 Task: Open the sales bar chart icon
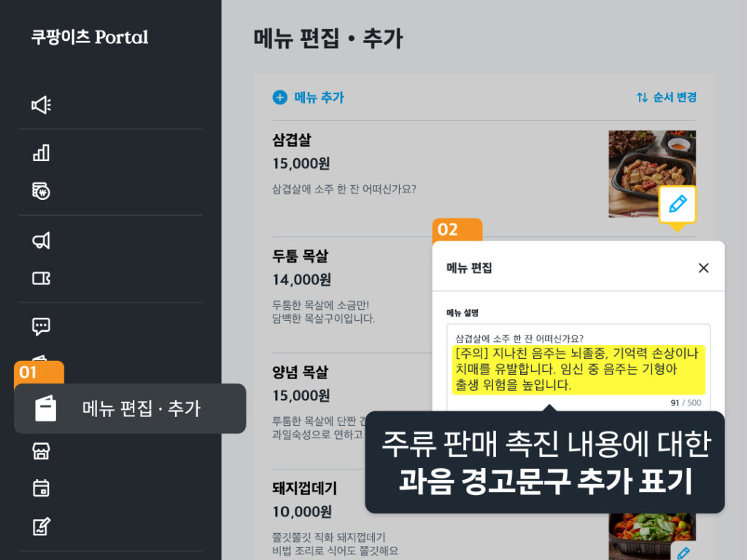click(x=42, y=152)
